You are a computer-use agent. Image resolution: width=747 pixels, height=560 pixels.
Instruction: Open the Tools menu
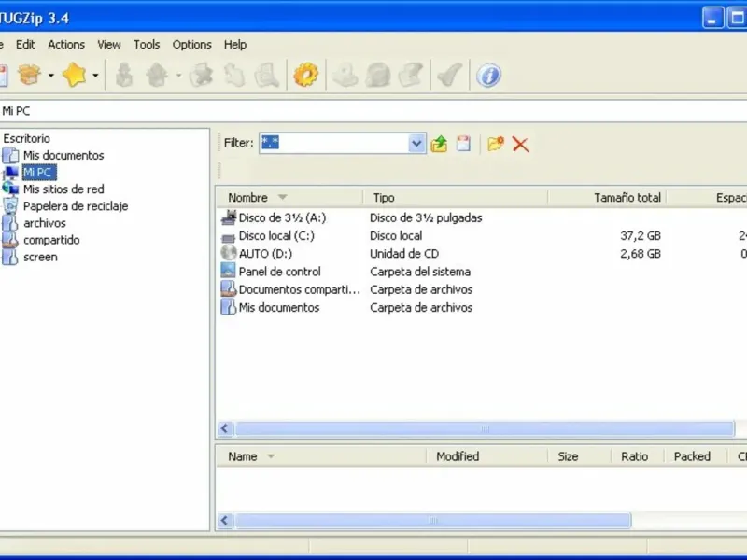coord(147,44)
